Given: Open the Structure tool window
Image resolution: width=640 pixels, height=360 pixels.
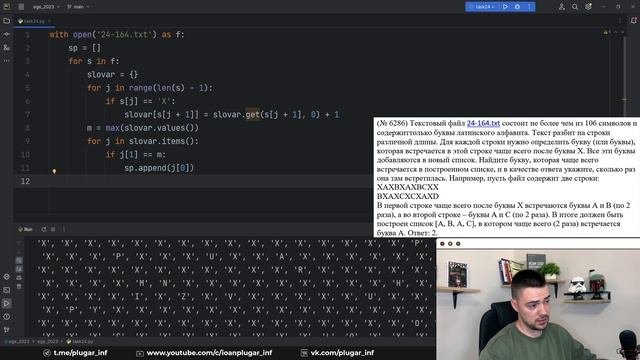Looking at the screenshot, I should [x=7, y=48].
